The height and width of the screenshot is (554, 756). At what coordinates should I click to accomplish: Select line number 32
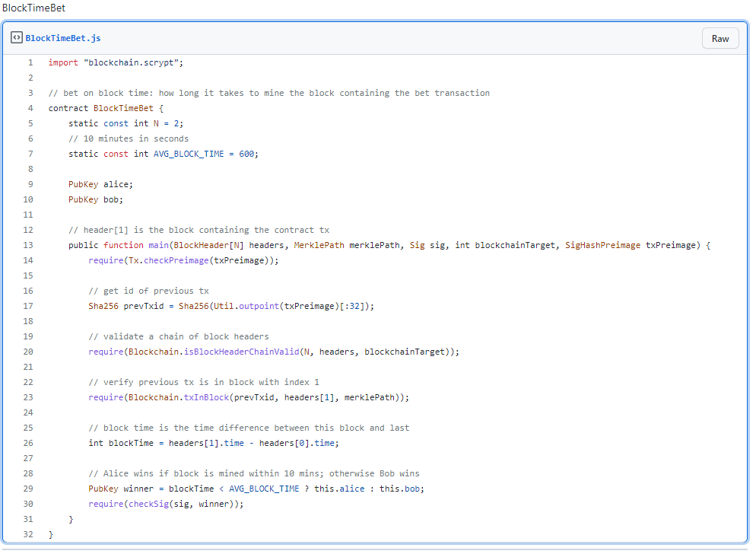28,535
